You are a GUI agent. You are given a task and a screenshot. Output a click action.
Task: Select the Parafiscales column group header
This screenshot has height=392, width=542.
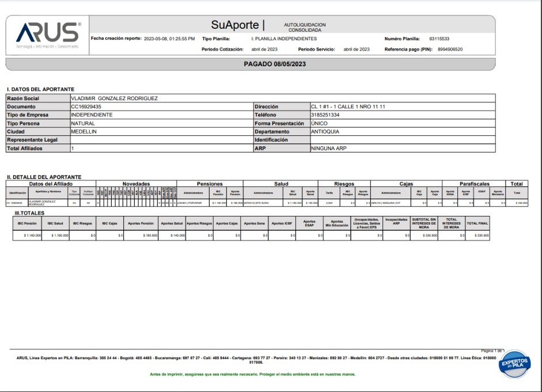tap(474, 184)
